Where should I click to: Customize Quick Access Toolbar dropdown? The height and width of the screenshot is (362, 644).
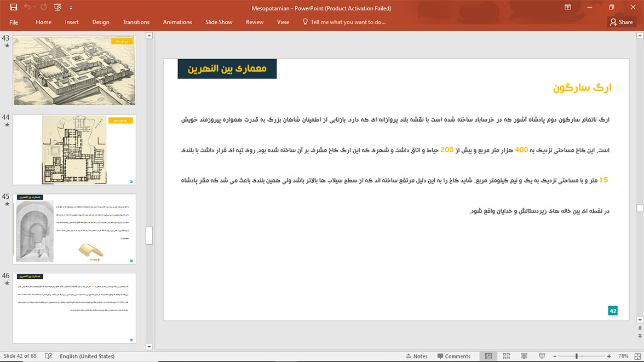click(71, 8)
